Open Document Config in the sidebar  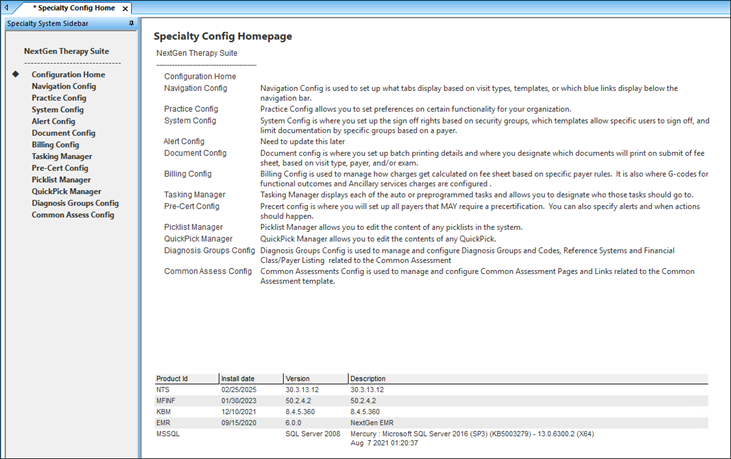click(x=63, y=133)
